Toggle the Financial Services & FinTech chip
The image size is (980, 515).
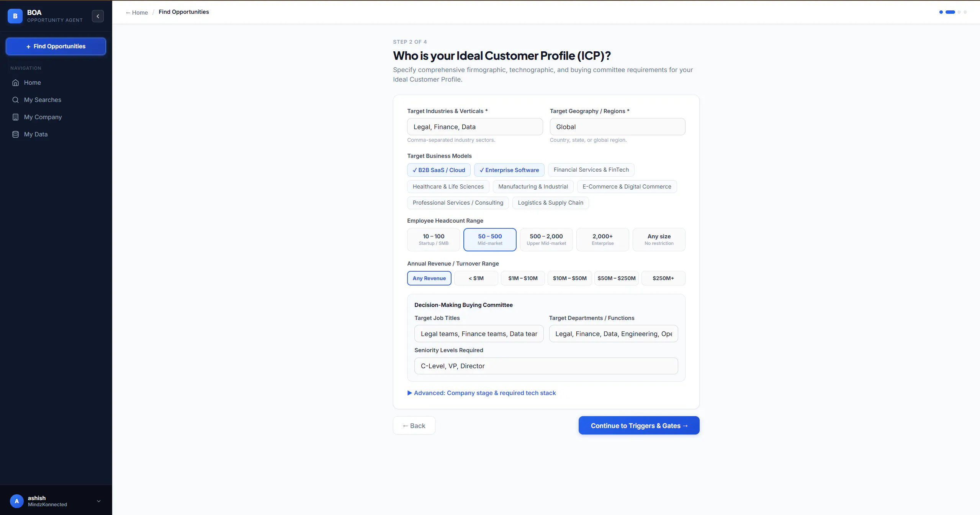point(591,170)
